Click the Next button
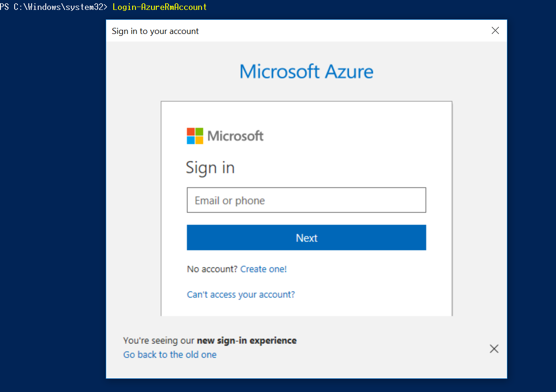556x392 pixels. [x=306, y=238]
